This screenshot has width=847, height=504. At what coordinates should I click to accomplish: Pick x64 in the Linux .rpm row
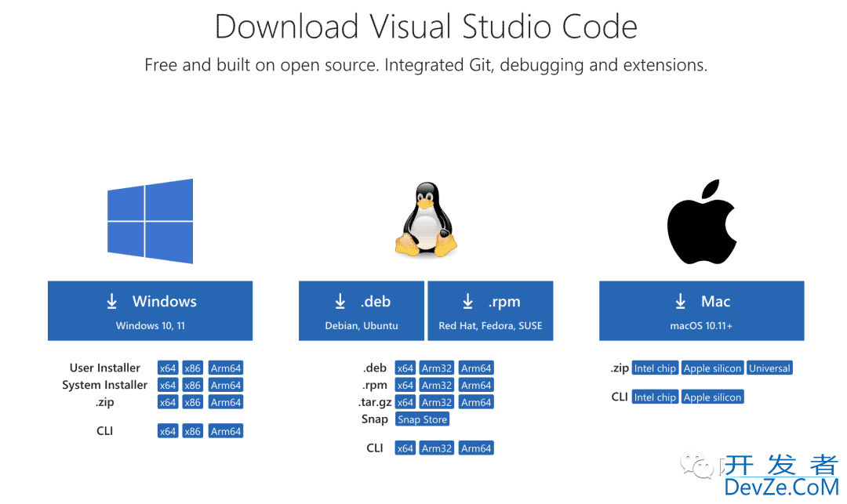coord(405,386)
